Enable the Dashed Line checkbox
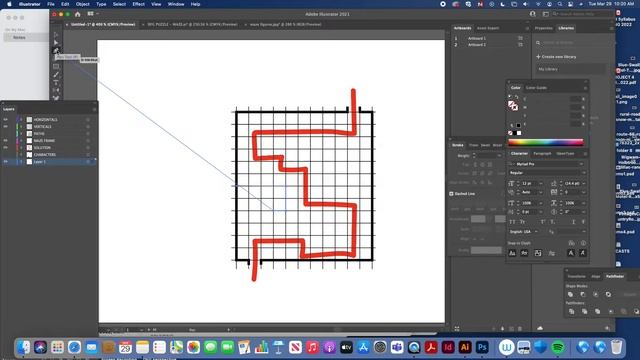 [x=451, y=193]
